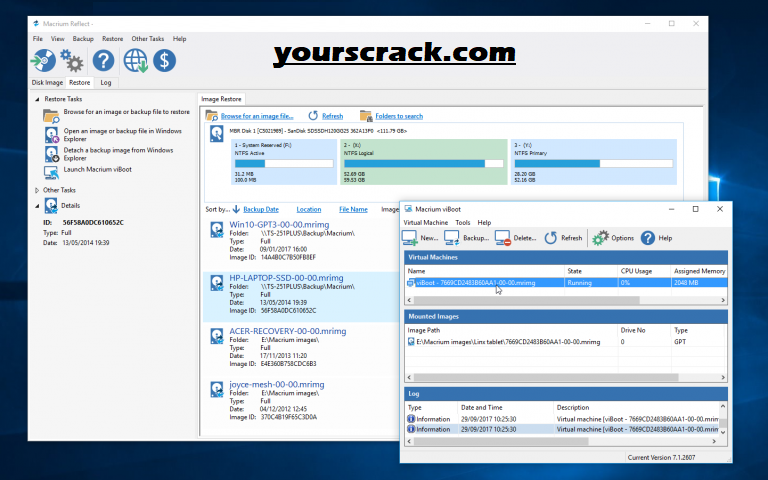This screenshot has height=480, width=768.
Task: Select the running viBoot virtual machine row
Action: [x=566, y=283]
